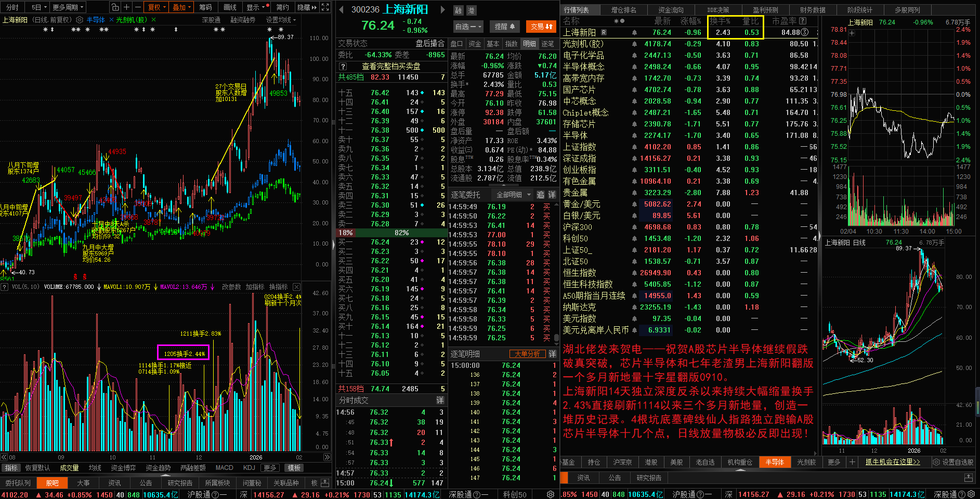Screen dimensions: 980x499
Task: Sort quotes by 涨幅% column header
Action: click(691, 21)
